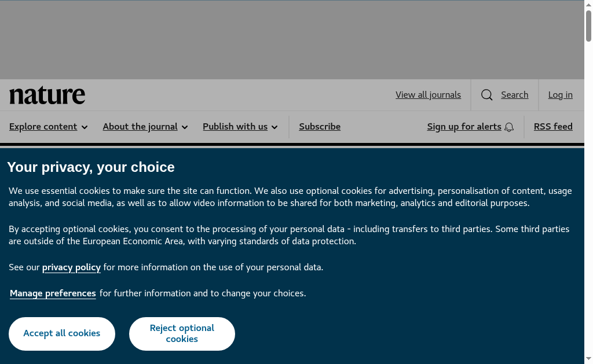Image resolution: width=593 pixels, height=364 pixels.
Task: Click Sign up for alerts text
Action: point(464,127)
